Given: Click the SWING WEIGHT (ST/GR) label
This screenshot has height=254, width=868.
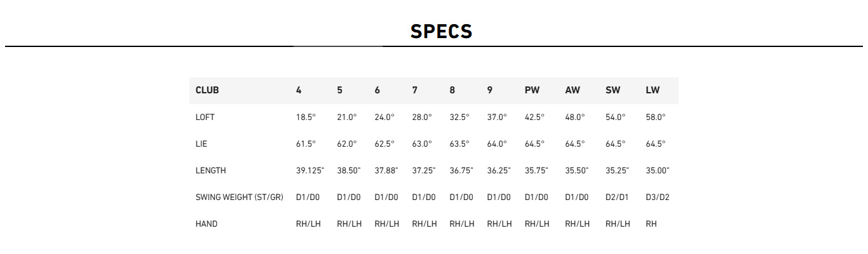Looking at the screenshot, I should click(239, 197).
